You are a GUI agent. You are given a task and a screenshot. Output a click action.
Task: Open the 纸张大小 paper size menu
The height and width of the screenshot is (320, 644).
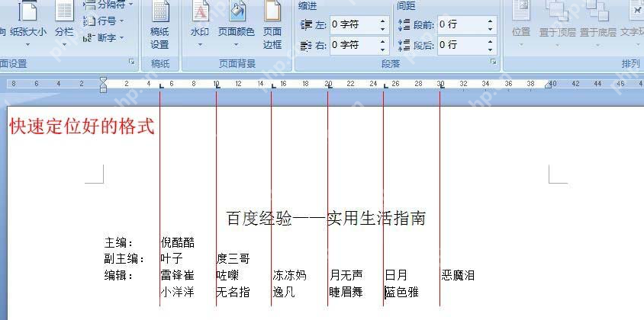[x=28, y=24]
